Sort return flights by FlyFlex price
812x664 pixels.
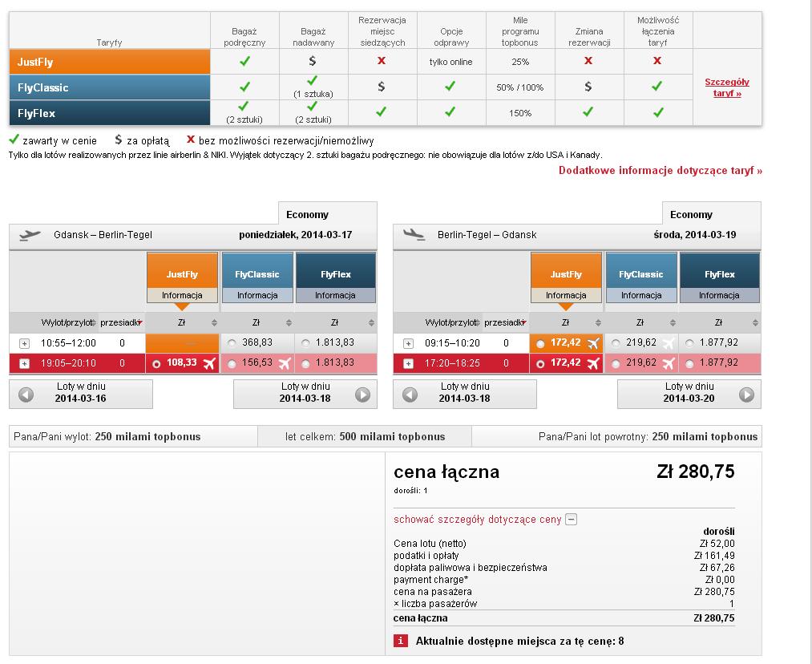pos(756,322)
